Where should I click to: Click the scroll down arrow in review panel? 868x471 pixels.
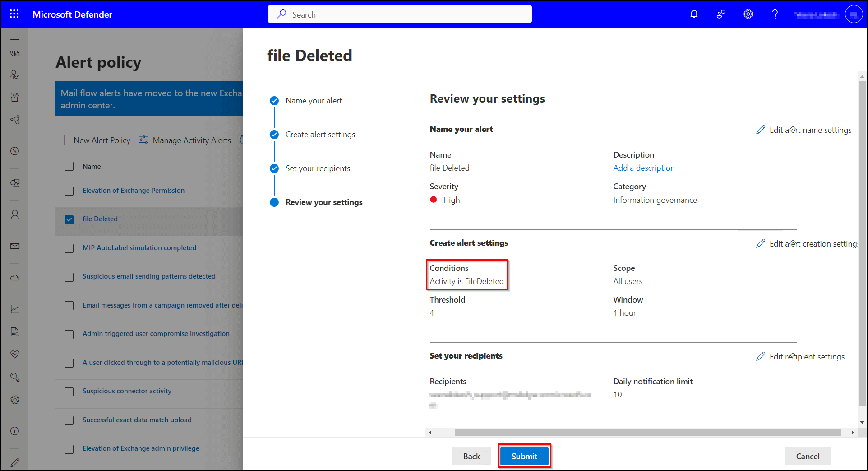(x=862, y=422)
